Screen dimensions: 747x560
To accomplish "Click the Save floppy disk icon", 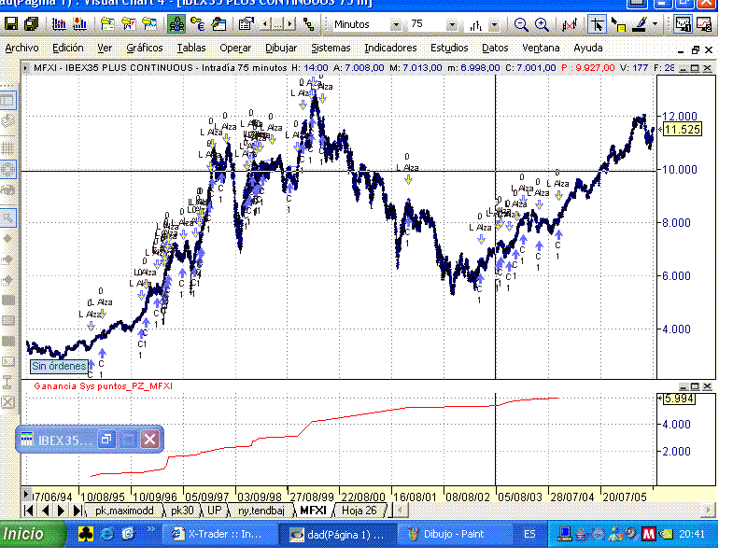I will (11, 24).
